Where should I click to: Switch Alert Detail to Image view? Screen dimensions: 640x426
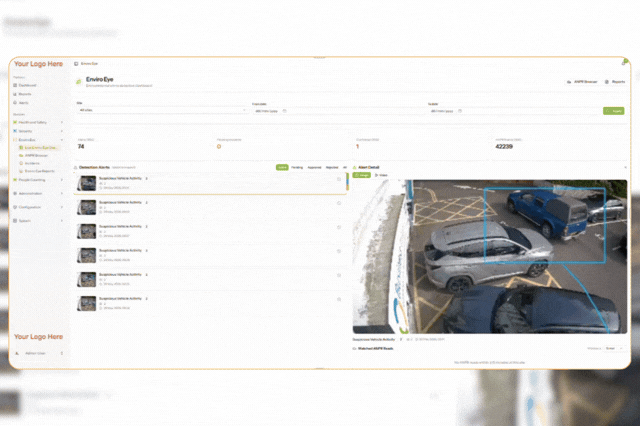click(362, 175)
